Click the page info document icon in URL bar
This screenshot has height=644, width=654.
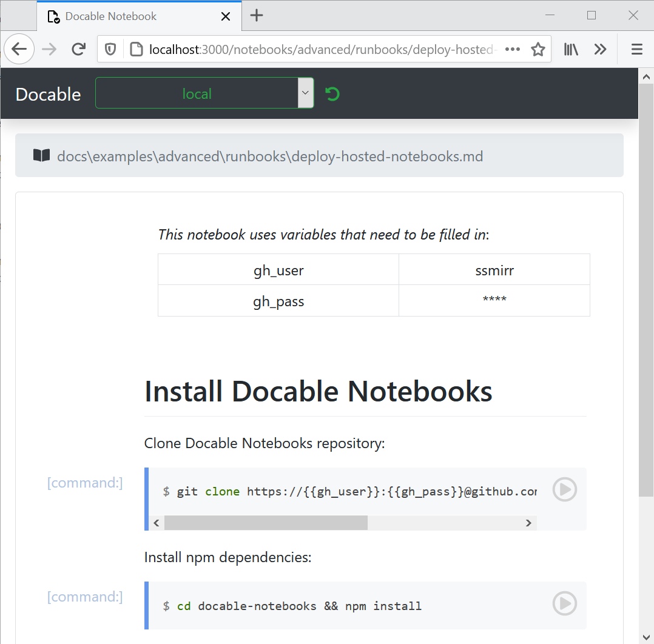[x=136, y=50]
